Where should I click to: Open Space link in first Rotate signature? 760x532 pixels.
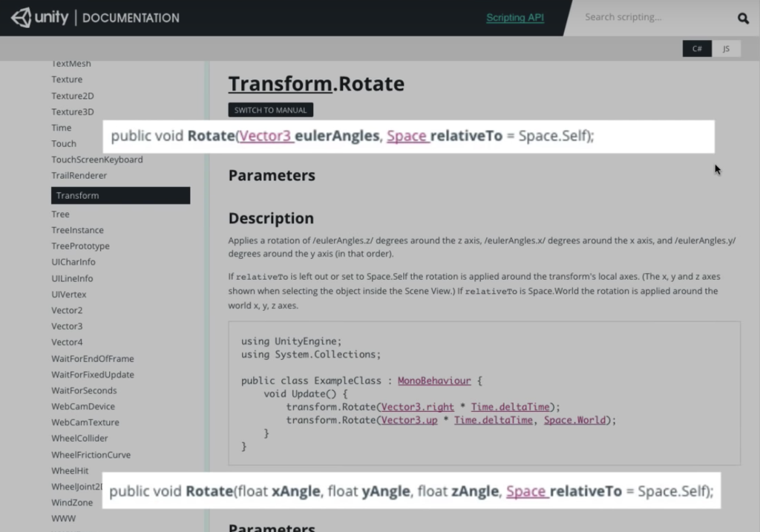407,136
